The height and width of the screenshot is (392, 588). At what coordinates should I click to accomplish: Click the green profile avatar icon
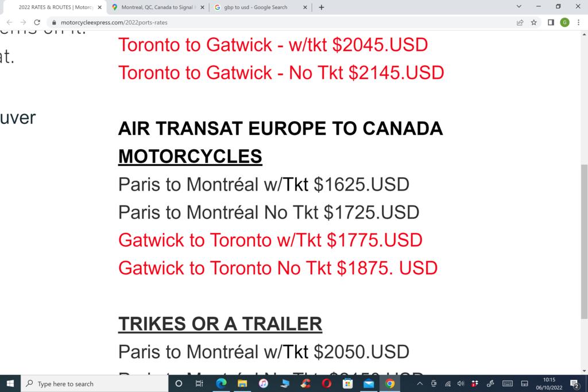click(565, 22)
